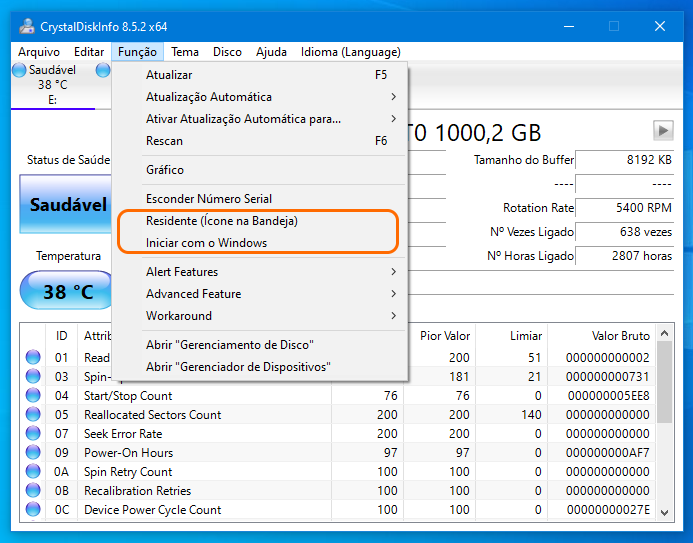Click scrollbar down arrow of attribute list
The image size is (693, 543).
(664, 513)
